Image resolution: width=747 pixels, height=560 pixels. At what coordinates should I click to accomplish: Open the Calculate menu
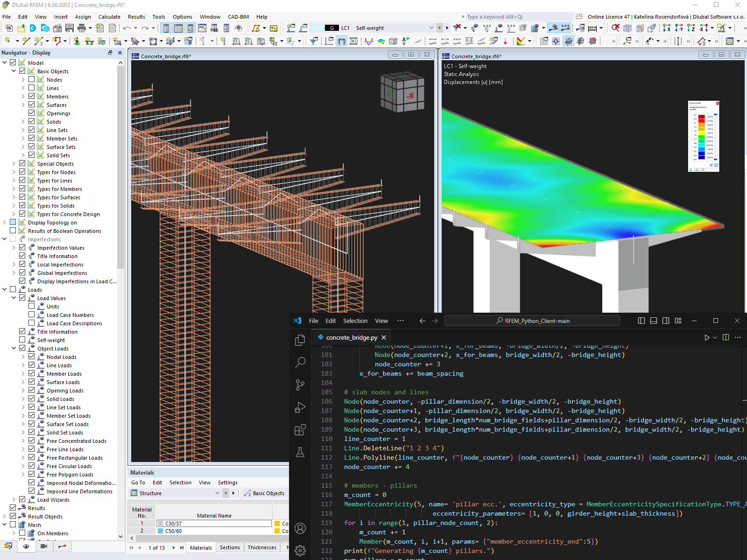(x=109, y=16)
